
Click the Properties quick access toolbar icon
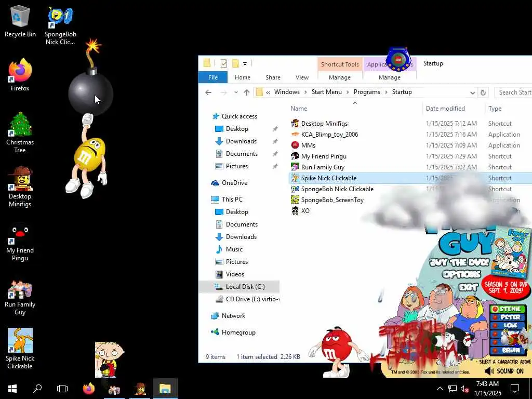pos(224,63)
